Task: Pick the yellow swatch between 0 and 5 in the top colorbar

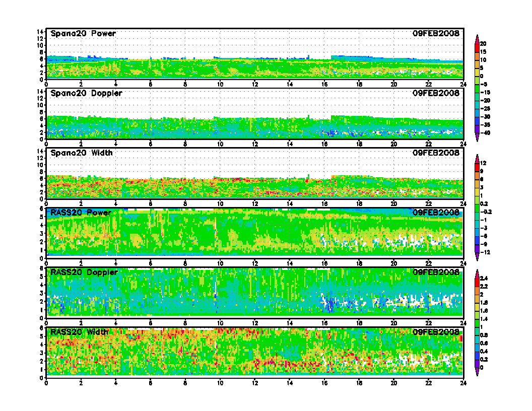Action: [x=477, y=72]
